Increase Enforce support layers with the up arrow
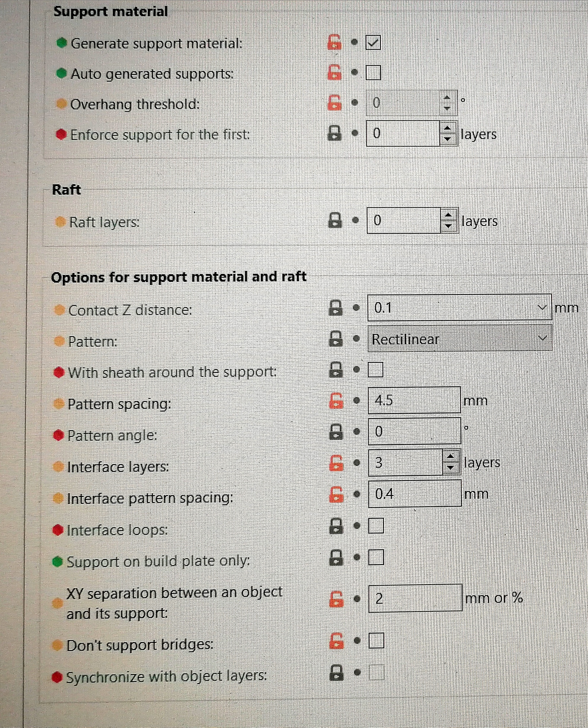This screenshot has width=588, height=728. pyautogui.click(x=447, y=129)
